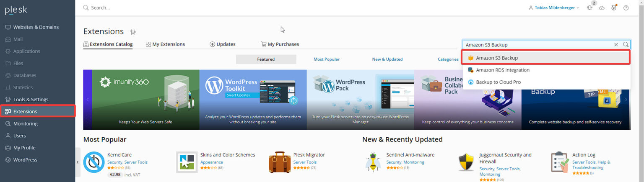Open the help question mark icon

tap(626, 8)
